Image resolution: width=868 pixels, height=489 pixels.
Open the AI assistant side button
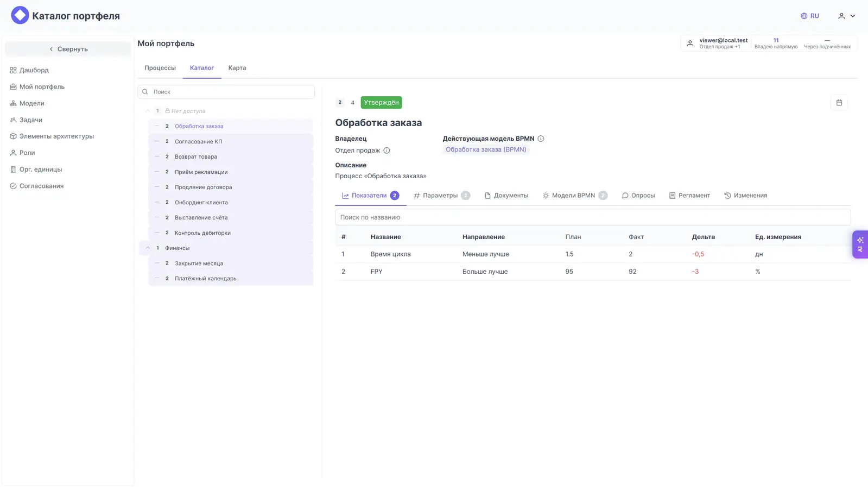coord(860,244)
